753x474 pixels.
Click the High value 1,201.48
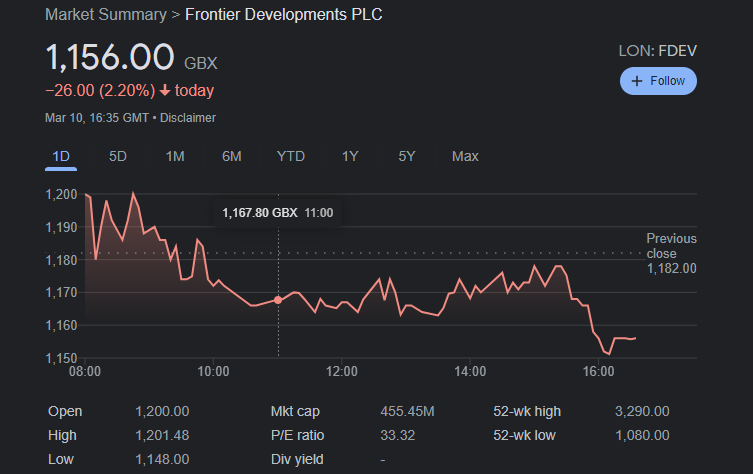coord(162,436)
